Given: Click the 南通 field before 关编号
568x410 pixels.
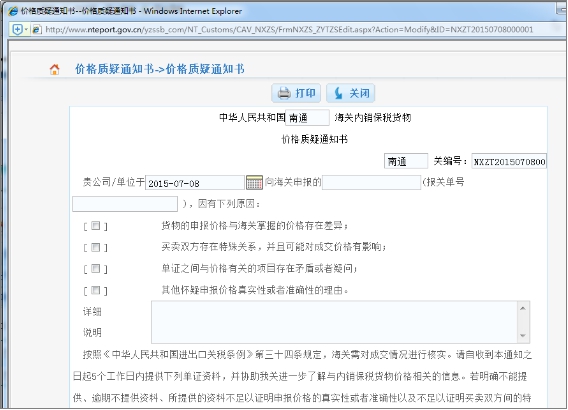Looking at the screenshot, I should click(406, 161).
